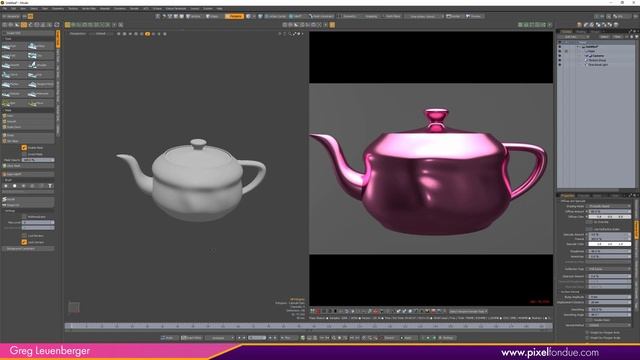Toggle visibility eye for the Mesh item

click(x=560, y=51)
